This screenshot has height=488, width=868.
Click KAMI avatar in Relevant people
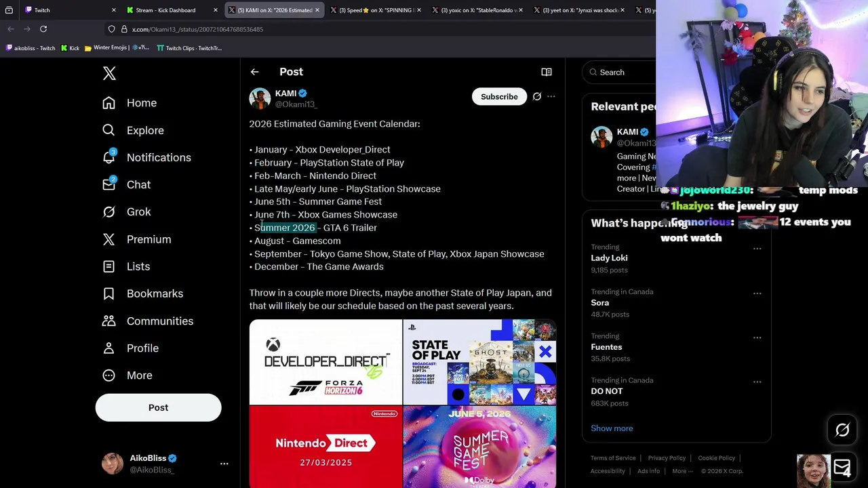click(601, 137)
